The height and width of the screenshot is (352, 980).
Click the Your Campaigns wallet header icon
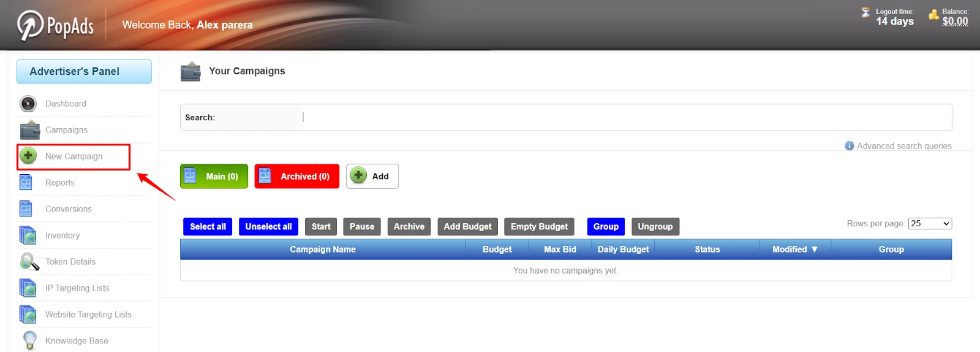190,72
